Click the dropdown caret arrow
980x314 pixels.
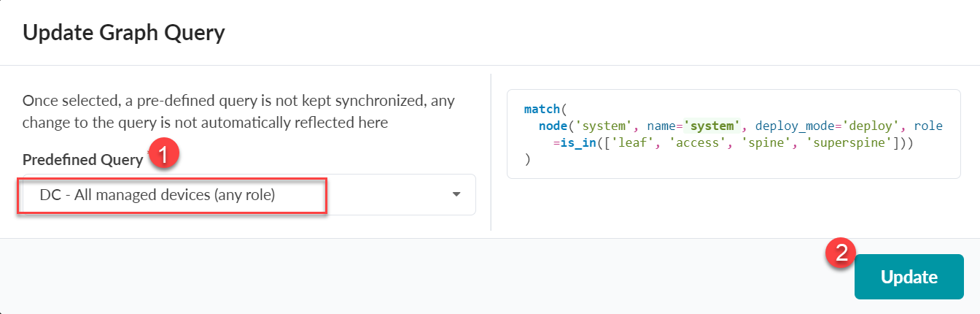[x=456, y=195]
